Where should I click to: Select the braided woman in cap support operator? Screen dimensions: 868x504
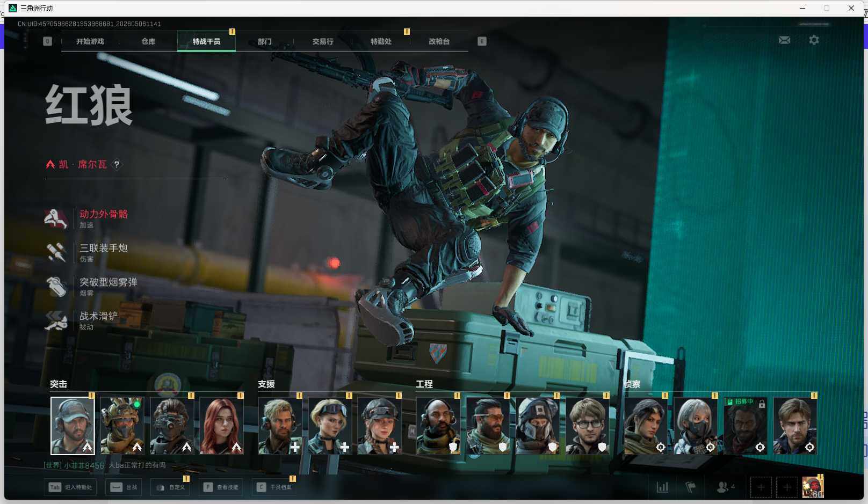coord(380,426)
